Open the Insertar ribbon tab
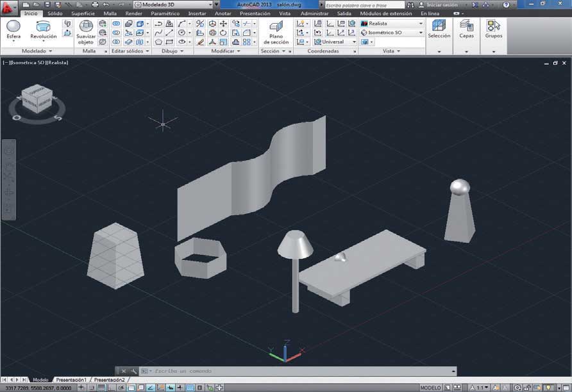This screenshot has width=572, height=392. [197, 13]
